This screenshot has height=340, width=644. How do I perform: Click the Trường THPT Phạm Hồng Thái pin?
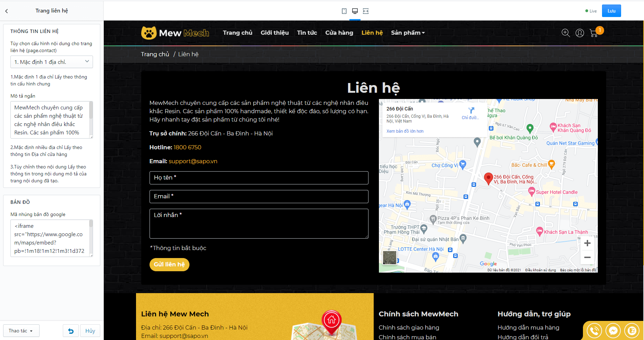point(424,229)
